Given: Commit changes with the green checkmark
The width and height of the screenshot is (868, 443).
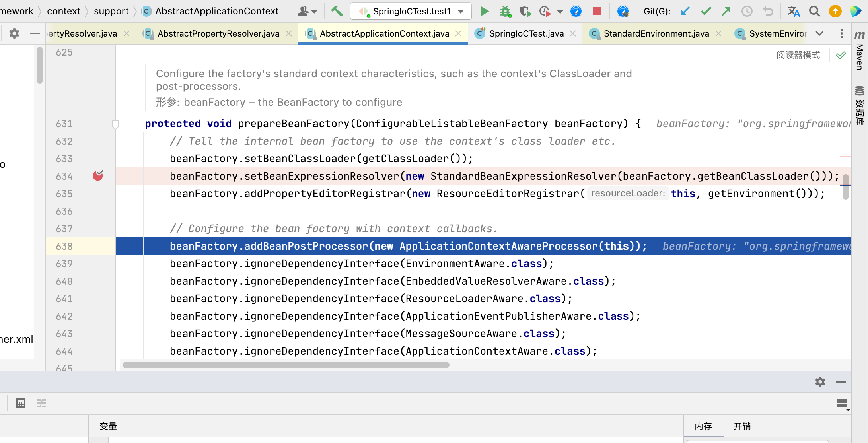Looking at the screenshot, I should (706, 11).
